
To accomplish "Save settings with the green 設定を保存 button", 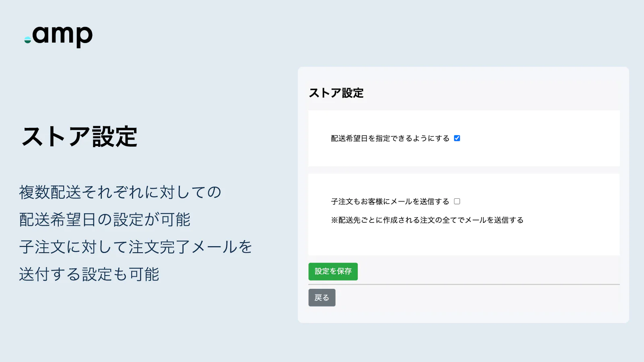I will coord(333,271).
